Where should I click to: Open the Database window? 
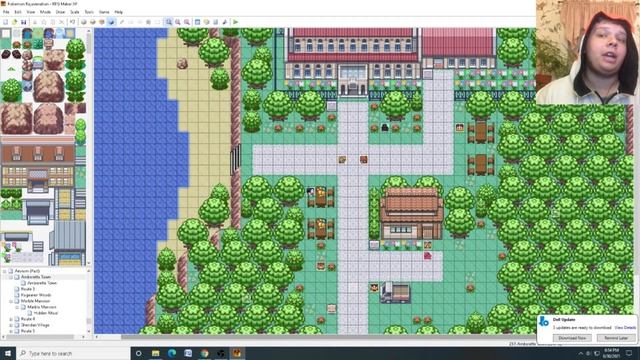[198, 22]
